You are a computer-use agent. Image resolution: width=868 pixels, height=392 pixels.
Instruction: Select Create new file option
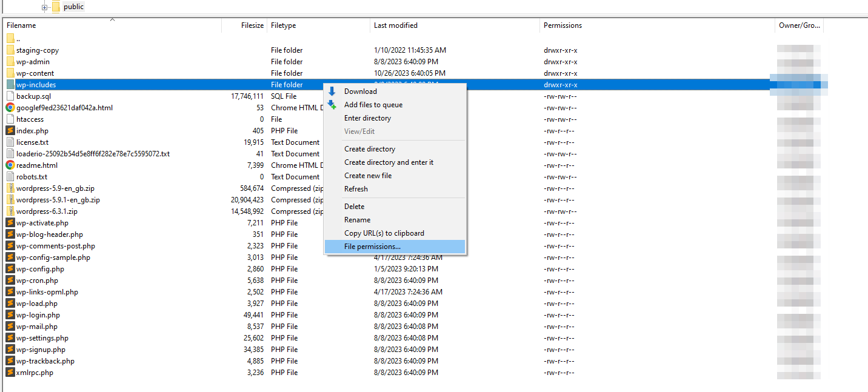point(395,176)
